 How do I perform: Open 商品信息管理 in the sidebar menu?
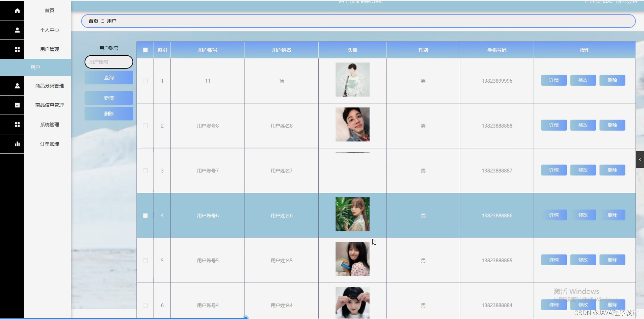[x=50, y=105]
